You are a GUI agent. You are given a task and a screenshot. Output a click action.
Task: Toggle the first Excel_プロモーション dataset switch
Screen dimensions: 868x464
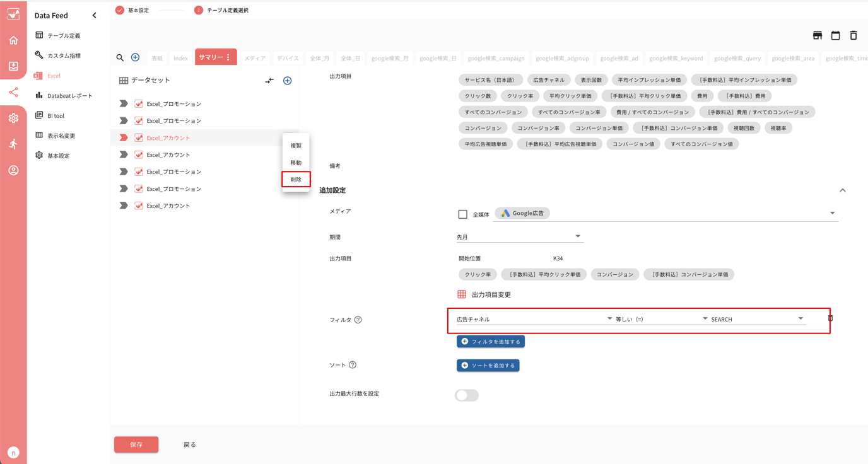pyautogui.click(x=124, y=103)
